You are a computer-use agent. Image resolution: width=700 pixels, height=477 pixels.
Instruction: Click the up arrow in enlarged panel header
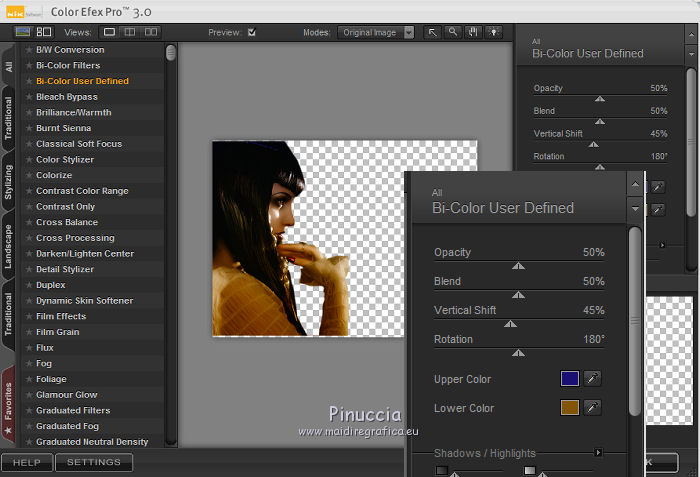635,184
